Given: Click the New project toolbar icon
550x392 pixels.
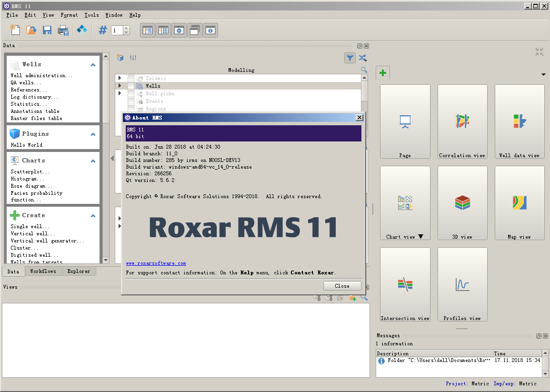Looking at the screenshot, I should click(x=15, y=30).
